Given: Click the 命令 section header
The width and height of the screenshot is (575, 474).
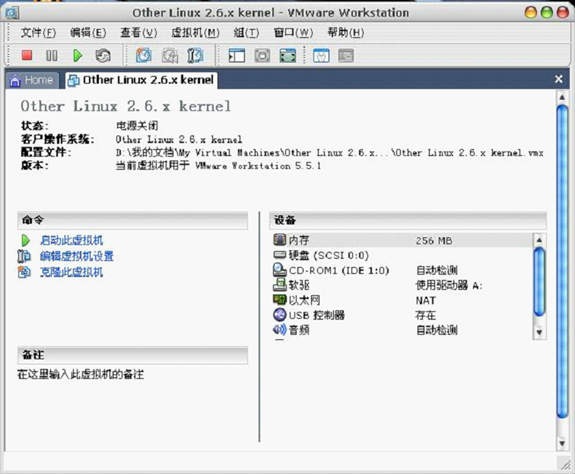Looking at the screenshot, I should (132, 220).
